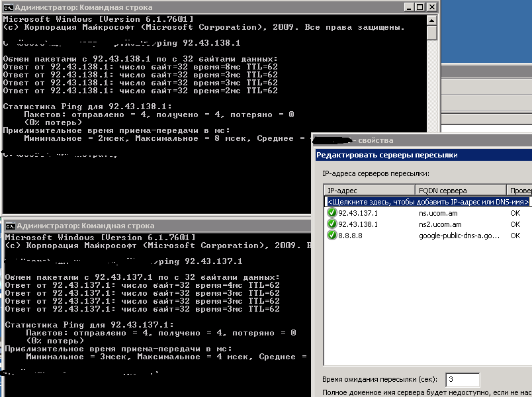Click the forwarding timeout seconds field
Viewport: 532px width, 397px height.
click(x=463, y=379)
